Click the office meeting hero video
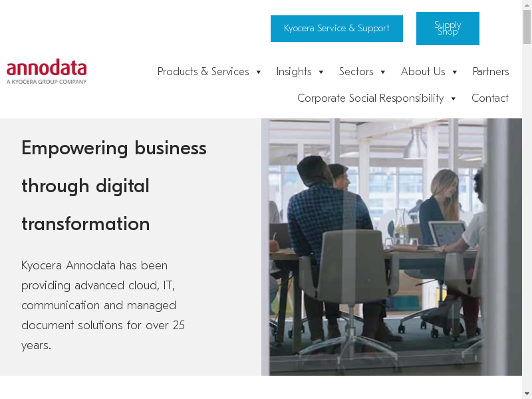The height and width of the screenshot is (399, 532). (x=392, y=247)
